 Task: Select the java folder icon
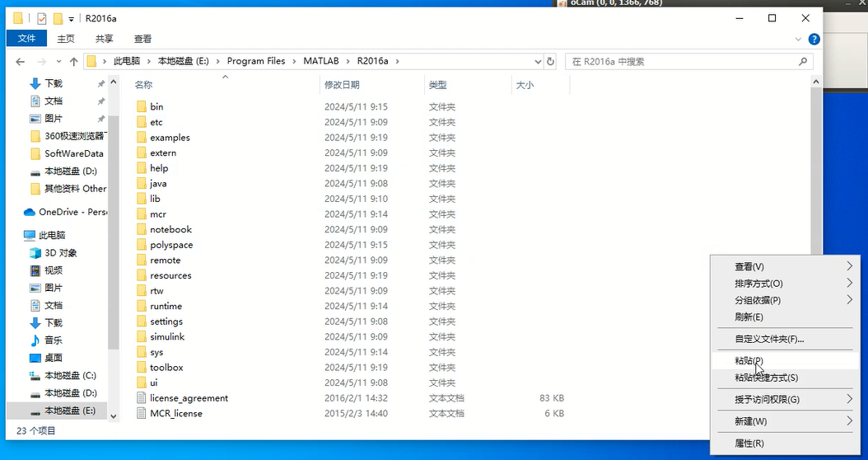click(x=142, y=184)
